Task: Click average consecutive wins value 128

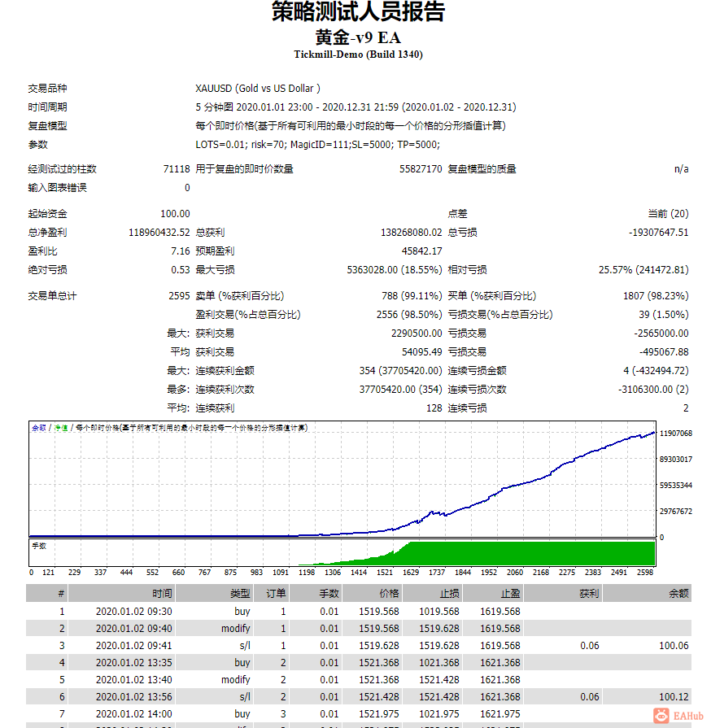Action: (x=434, y=408)
